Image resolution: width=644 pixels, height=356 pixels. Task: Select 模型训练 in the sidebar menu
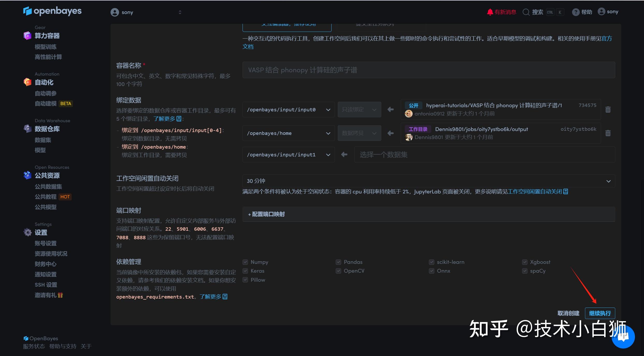pos(46,47)
